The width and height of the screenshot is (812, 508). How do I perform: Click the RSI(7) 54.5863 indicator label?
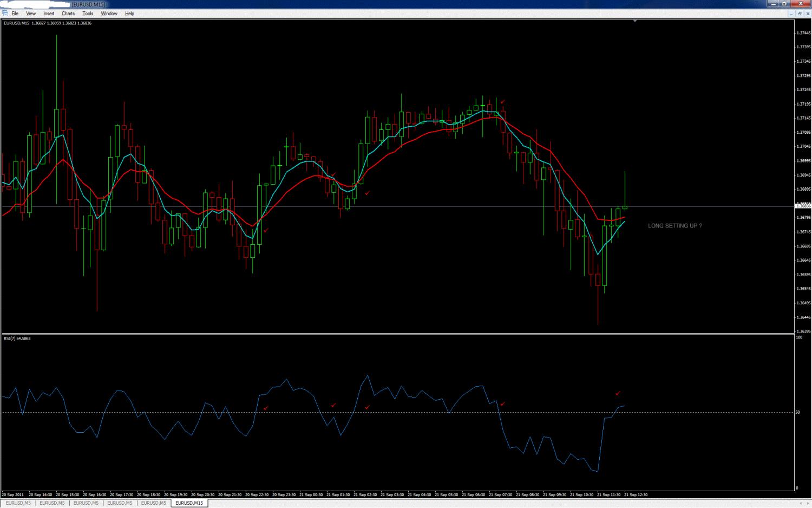pyautogui.click(x=17, y=338)
